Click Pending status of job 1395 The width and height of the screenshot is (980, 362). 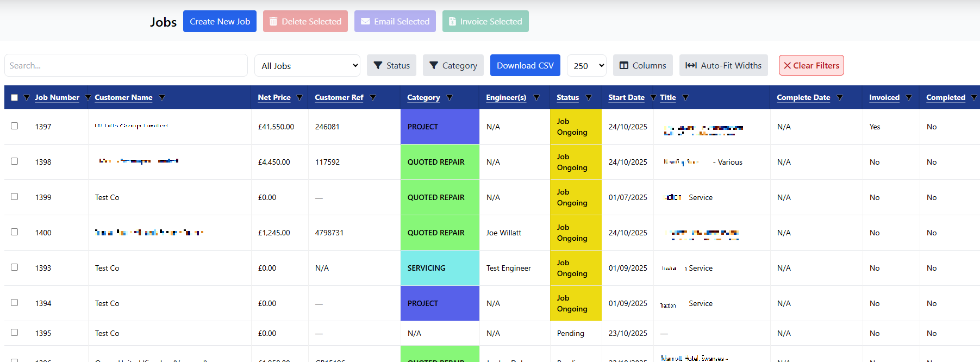click(x=571, y=333)
